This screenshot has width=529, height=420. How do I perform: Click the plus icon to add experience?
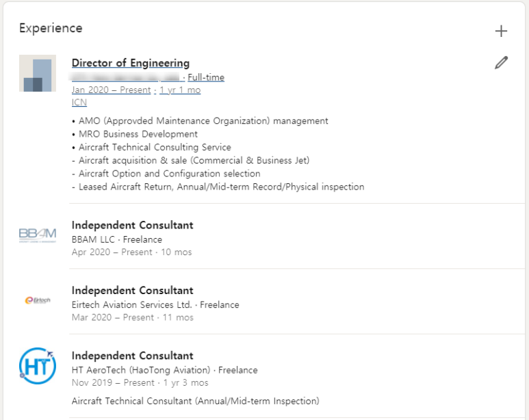click(x=501, y=31)
